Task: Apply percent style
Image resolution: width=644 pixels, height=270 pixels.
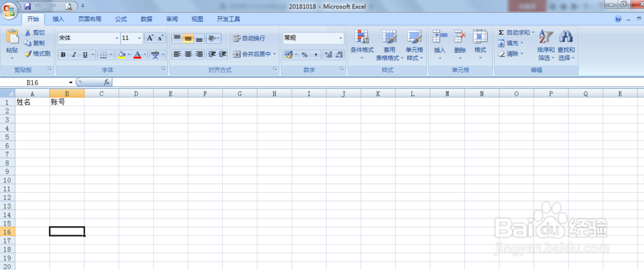Action: coord(305,55)
